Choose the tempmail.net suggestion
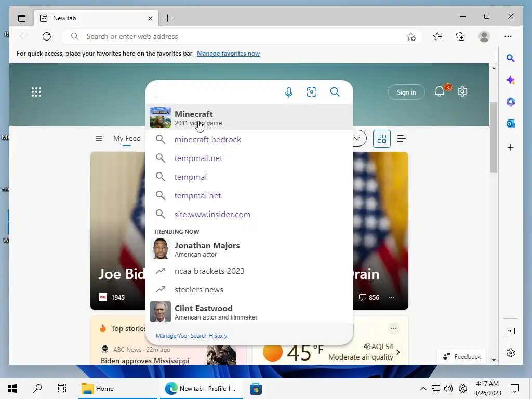Viewport: 532px width, 399px height. (x=249, y=158)
